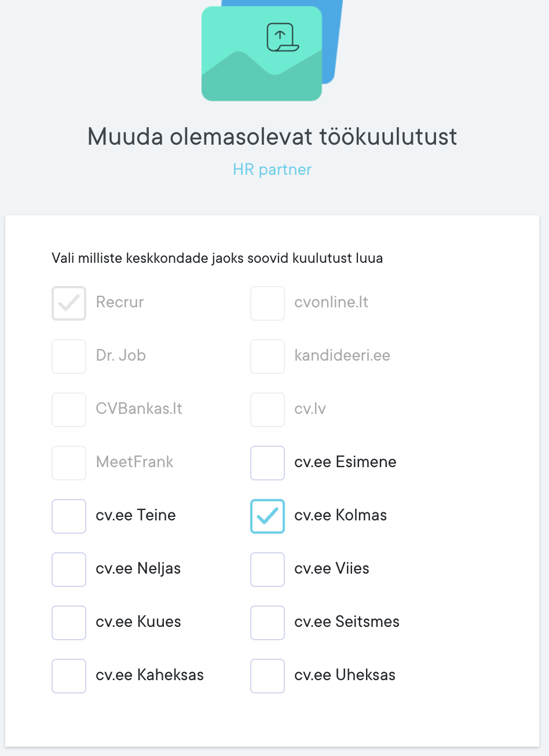Select the cv.ee Kuues checkbox
The width and height of the screenshot is (549, 756).
pos(69,622)
